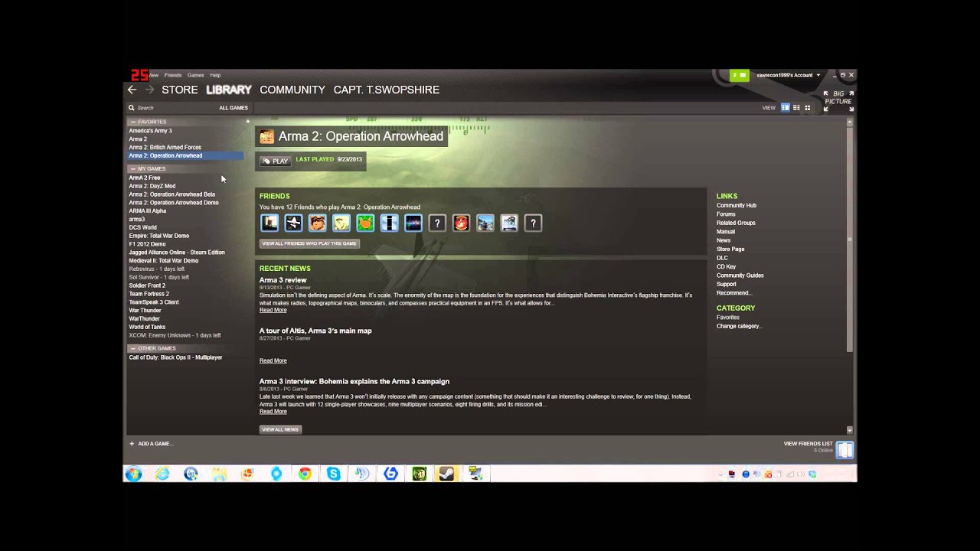Switch to the Store tab
This screenshot has height=551, width=980.
[x=180, y=90]
